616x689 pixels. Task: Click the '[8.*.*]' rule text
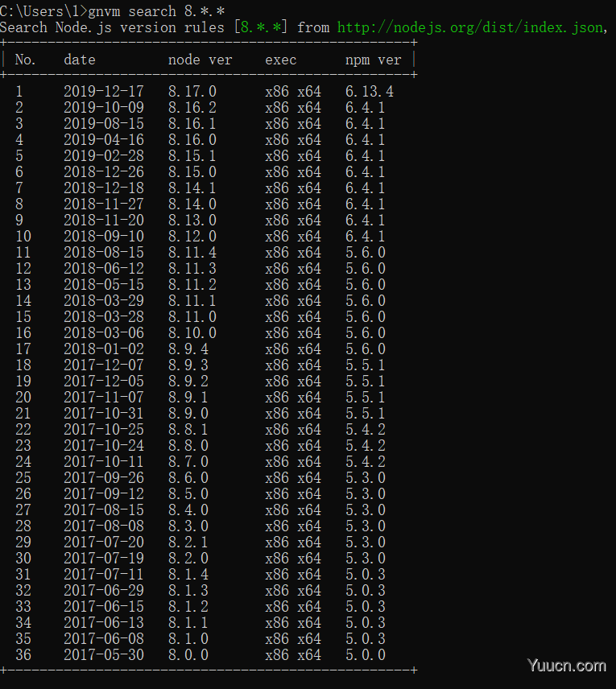[261, 27]
